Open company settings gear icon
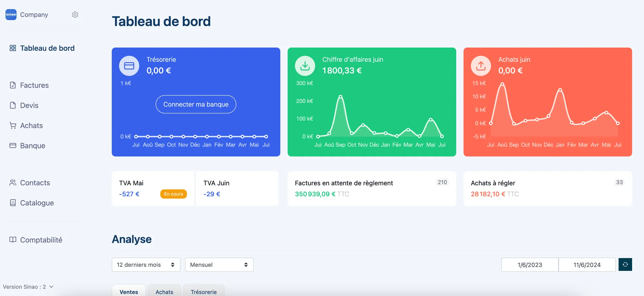Viewport: 644px width, 296px height. click(x=75, y=15)
